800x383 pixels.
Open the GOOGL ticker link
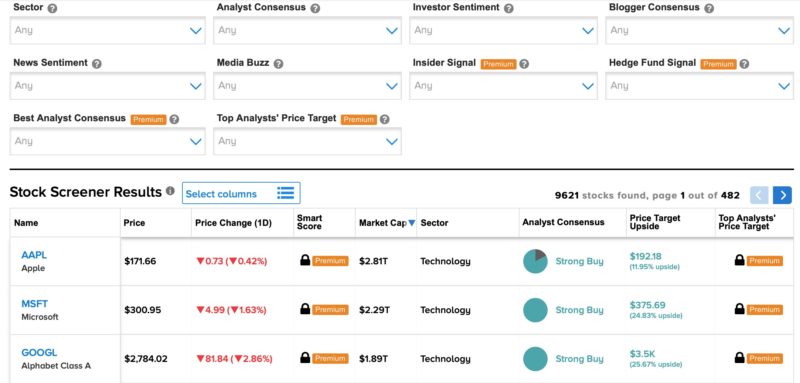(x=39, y=352)
